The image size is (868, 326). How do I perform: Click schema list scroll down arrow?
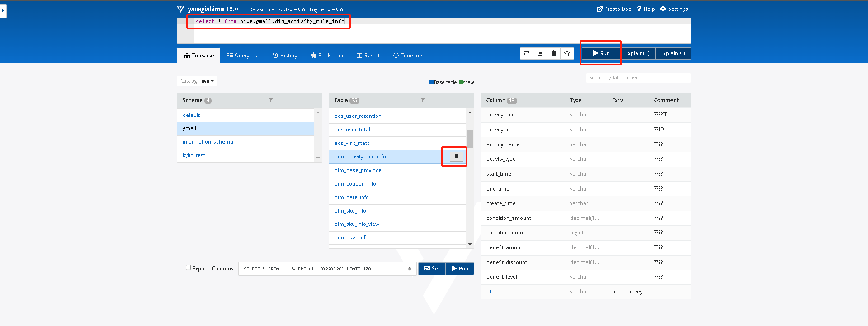[x=318, y=158]
